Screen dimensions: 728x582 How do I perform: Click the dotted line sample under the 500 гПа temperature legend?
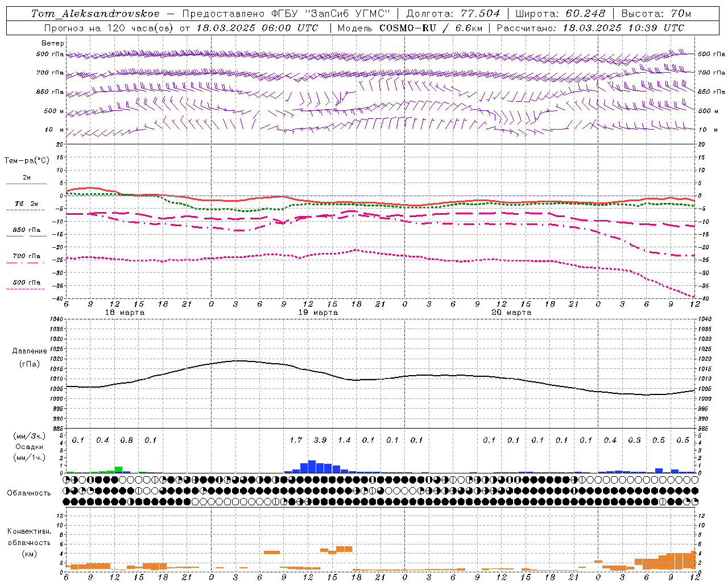pyautogui.click(x=25, y=289)
